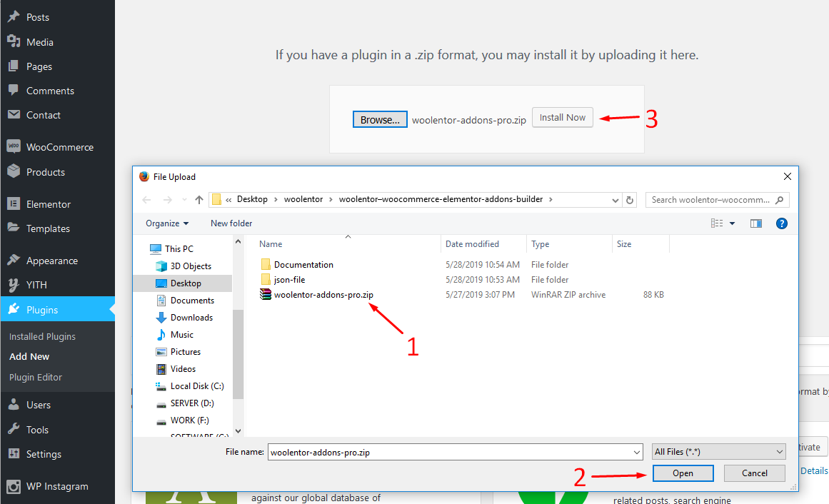
Task: Click navigation pane scrollbar up arrow
Action: pyautogui.click(x=238, y=242)
